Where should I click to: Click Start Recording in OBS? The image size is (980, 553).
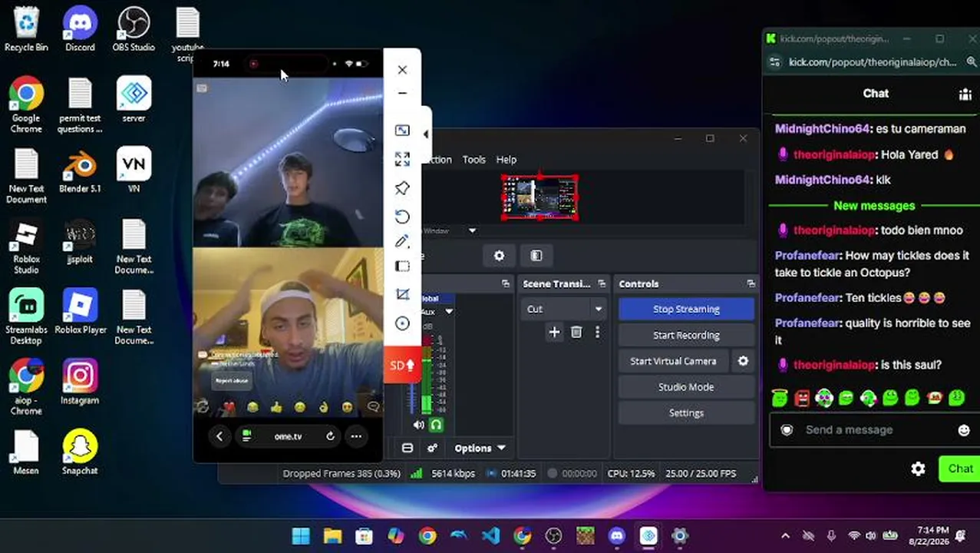[686, 335]
